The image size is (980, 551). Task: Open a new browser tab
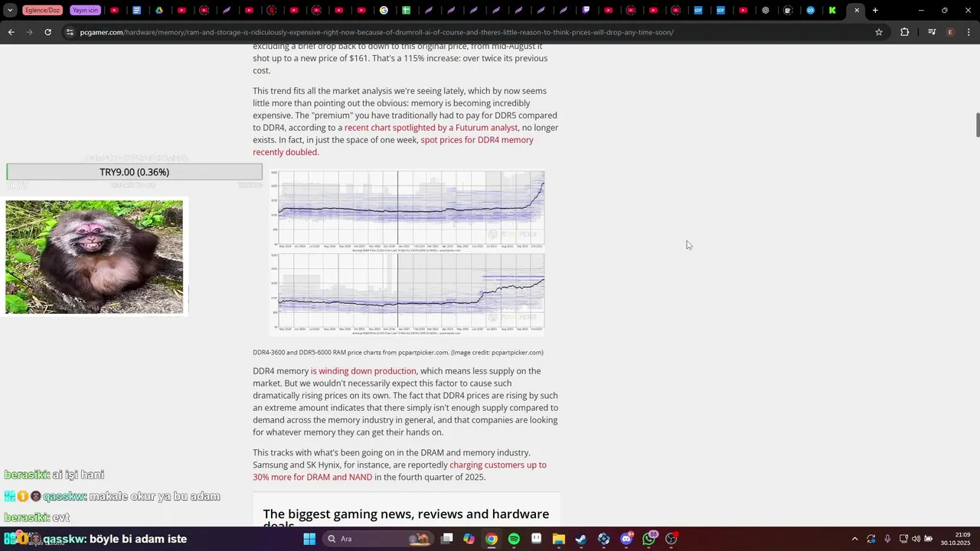[875, 11]
